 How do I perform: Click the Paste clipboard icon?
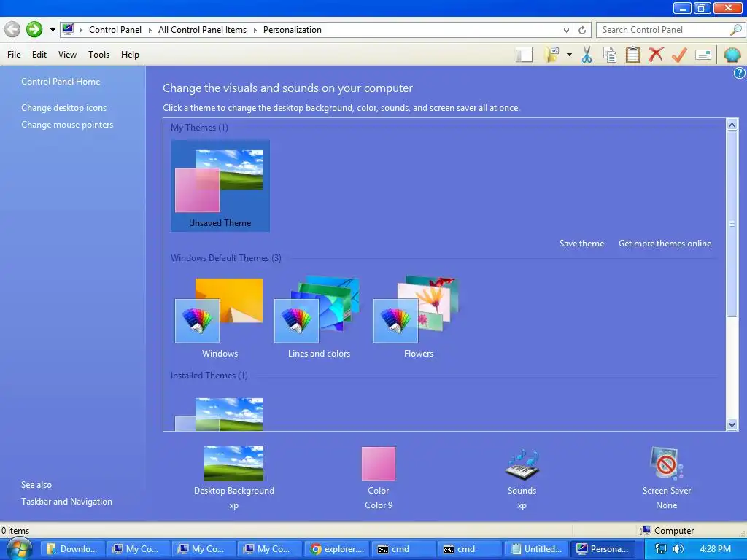pos(632,55)
